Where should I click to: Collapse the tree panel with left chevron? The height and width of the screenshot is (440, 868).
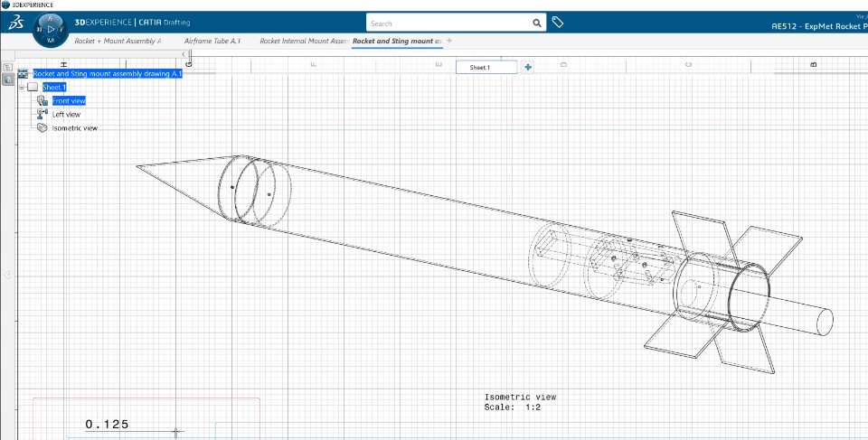click(184, 54)
